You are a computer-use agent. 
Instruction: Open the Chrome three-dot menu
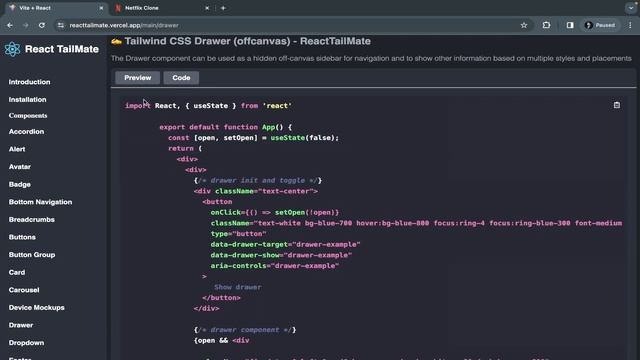click(630, 25)
